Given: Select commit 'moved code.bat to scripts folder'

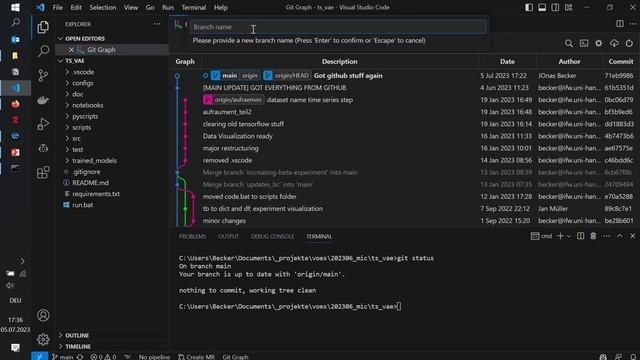Looking at the screenshot, I should [249, 196].
